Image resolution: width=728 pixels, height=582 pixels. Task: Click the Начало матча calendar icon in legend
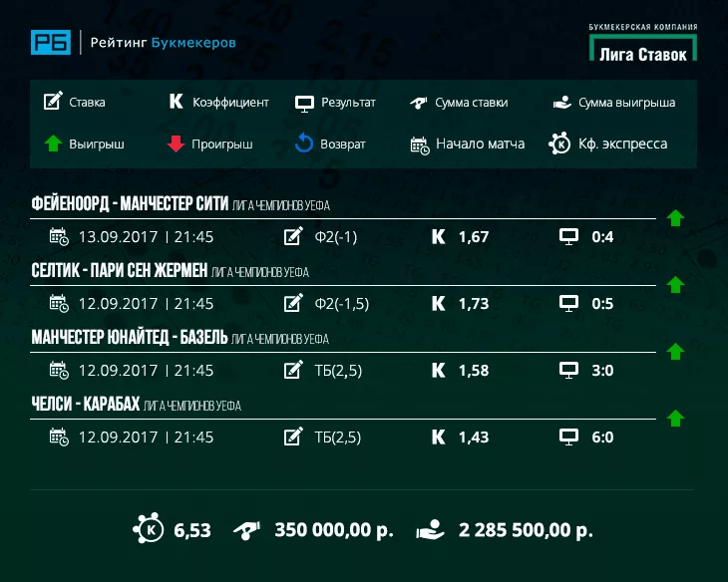[420, 145]
